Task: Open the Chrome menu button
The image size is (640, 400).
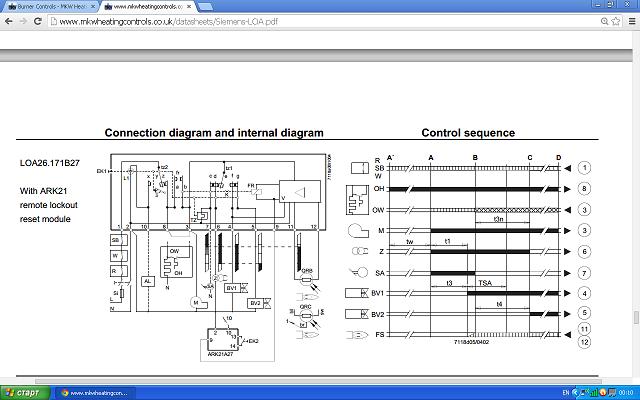Action: coord(631,20)
